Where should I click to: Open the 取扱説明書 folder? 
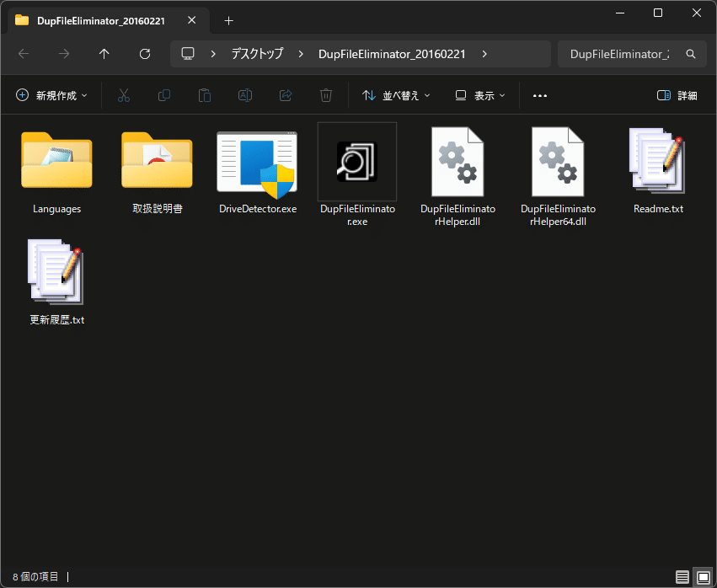click(x=157, y=161)
